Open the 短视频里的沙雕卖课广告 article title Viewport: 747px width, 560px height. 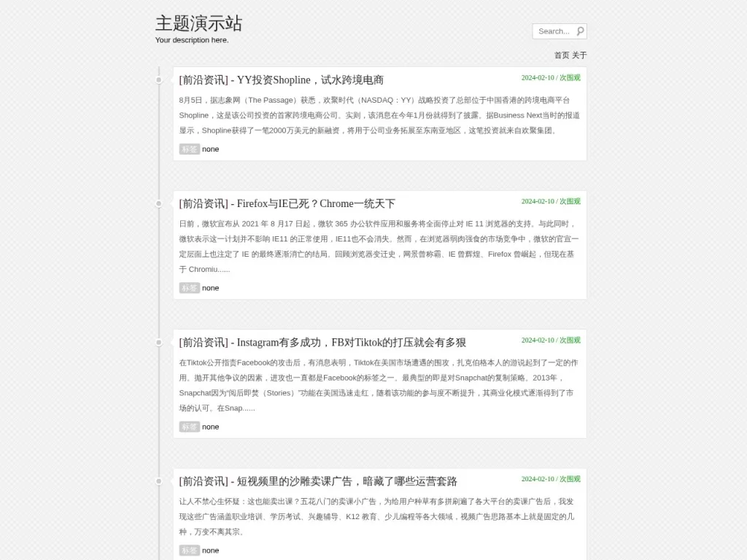pos(318,481)
